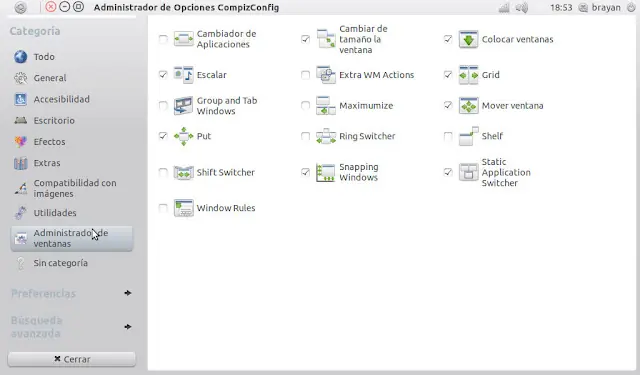Open the Colocar ventanas plugin icon

tap(468, 39)
